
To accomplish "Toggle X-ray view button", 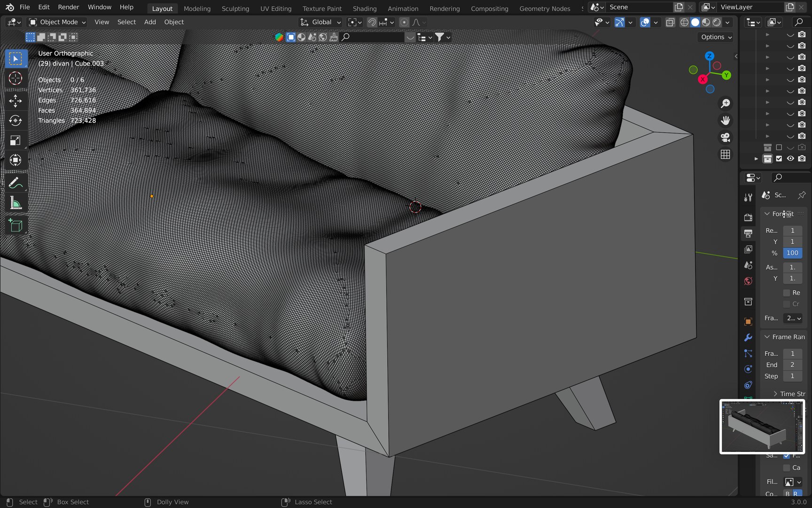I will point(671,22).
